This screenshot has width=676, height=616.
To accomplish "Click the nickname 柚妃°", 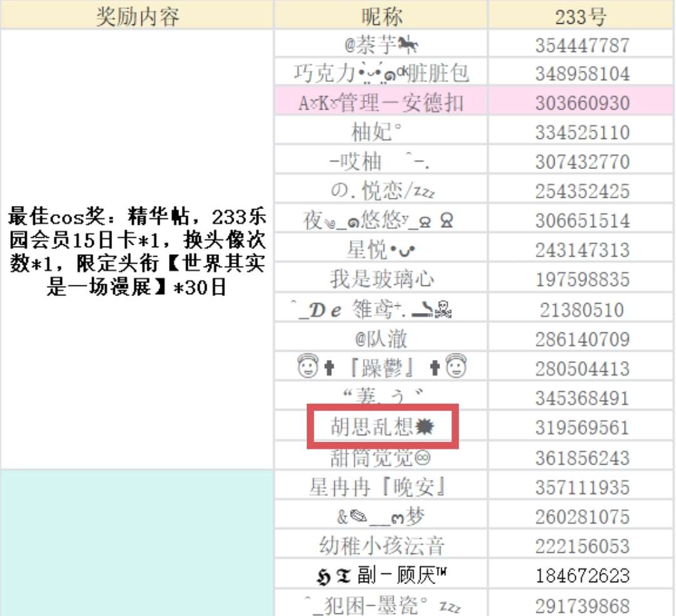I will click(381, 133).
